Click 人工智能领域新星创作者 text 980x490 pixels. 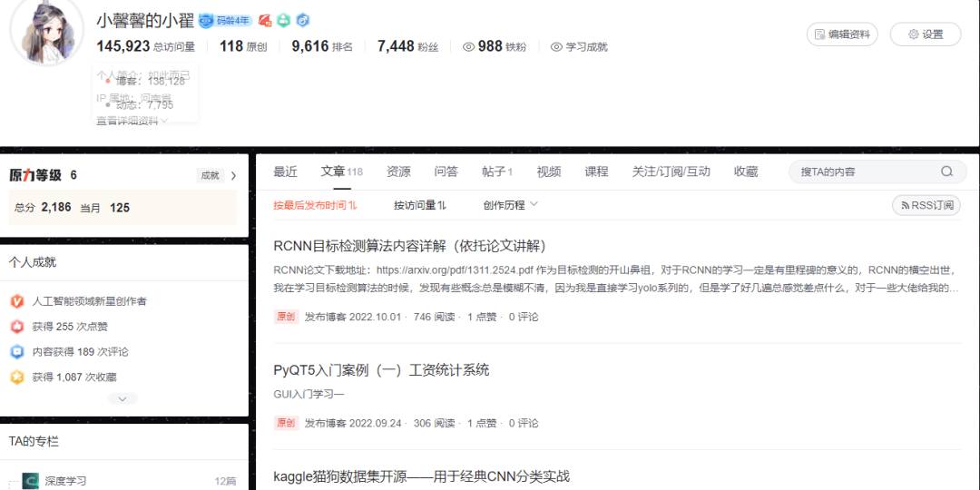[x=89, y=301]
